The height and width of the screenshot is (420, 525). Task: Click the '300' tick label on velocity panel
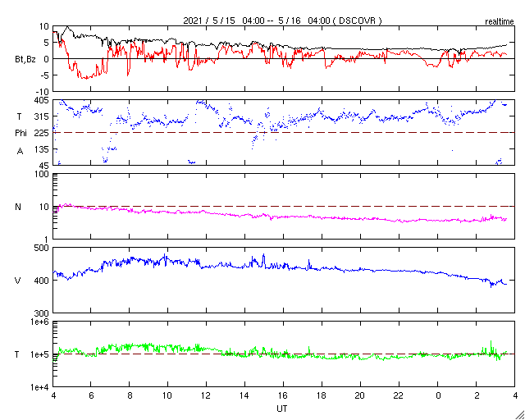click(42, 313)
